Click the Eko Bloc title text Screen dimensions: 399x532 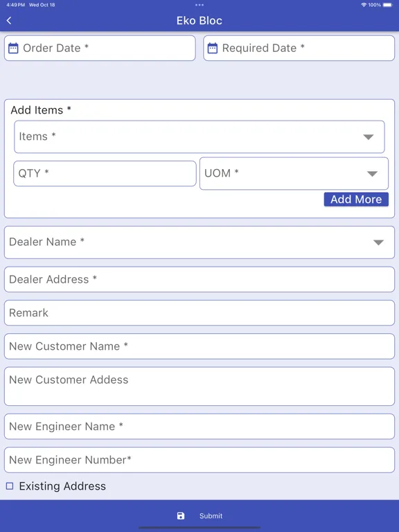pyautogui.click(x=199, y=20)
